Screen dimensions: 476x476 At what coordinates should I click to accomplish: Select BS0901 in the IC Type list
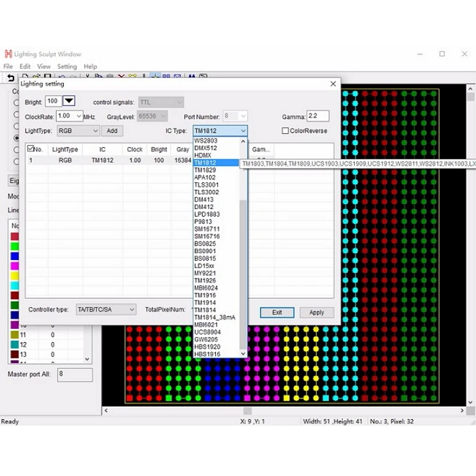[217, 251]
